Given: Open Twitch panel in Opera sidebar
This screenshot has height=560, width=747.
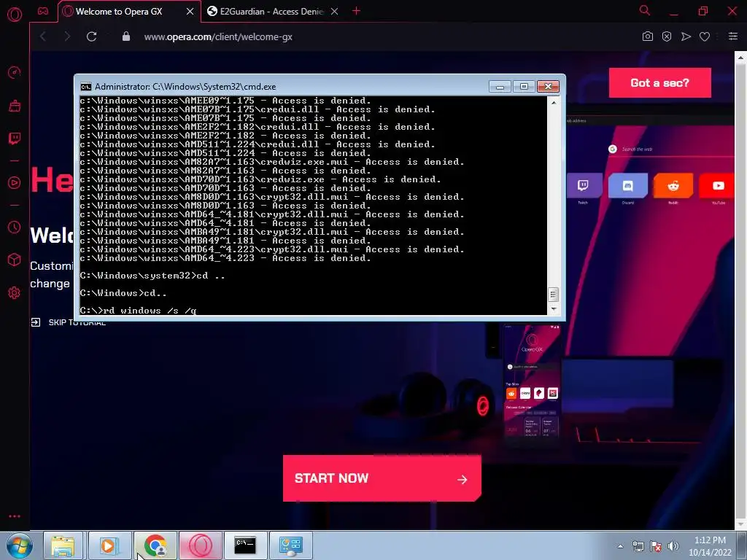Looking at the screenshot, I should pos(15,139).
